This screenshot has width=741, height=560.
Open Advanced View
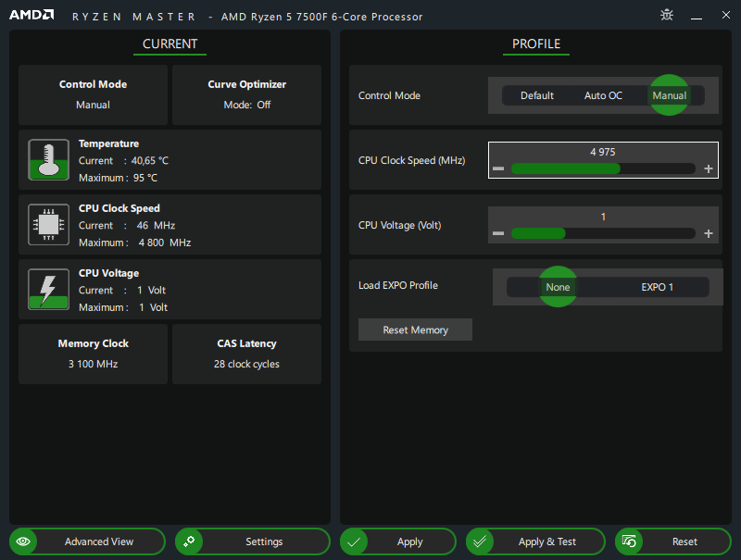(x=87, y=541)
